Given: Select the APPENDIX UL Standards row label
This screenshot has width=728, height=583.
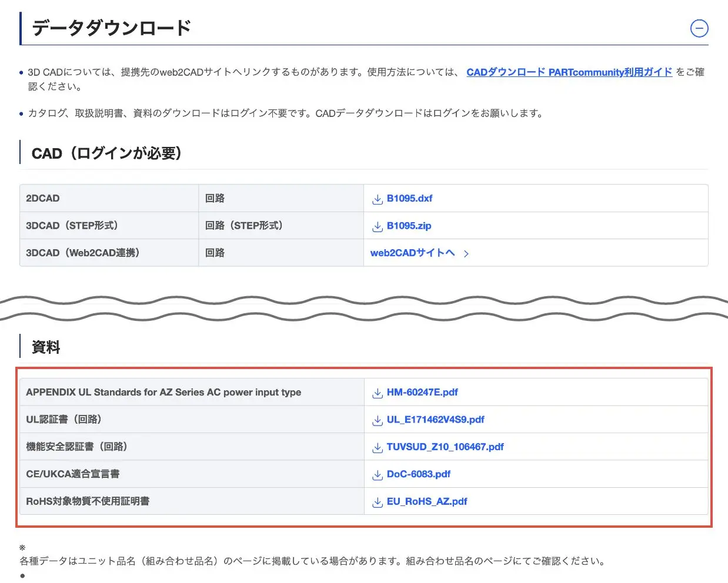Looking at the screenshot, I should tap(163, 392).
